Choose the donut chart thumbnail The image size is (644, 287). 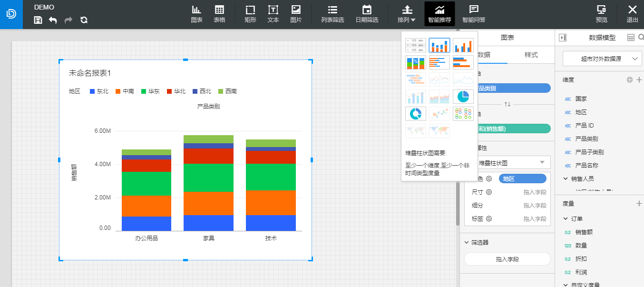pyautogui.click(x=416, y=114)
